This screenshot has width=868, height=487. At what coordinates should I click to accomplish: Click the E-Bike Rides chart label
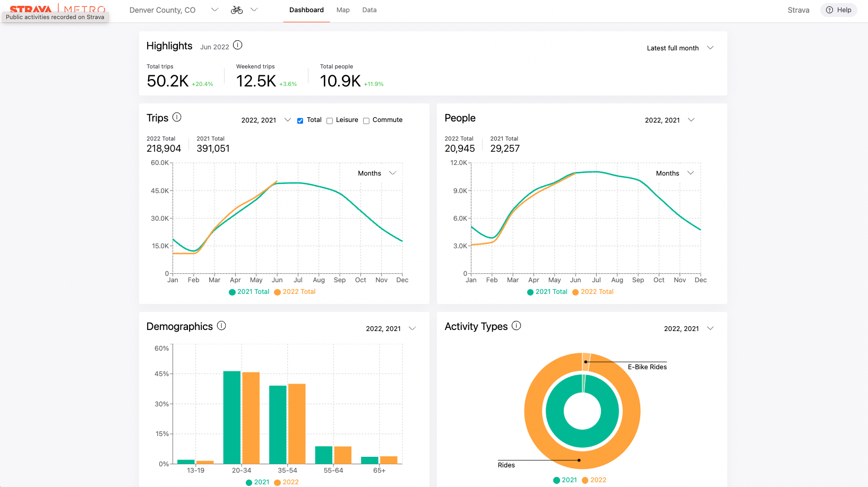click(x=647, y=367)
